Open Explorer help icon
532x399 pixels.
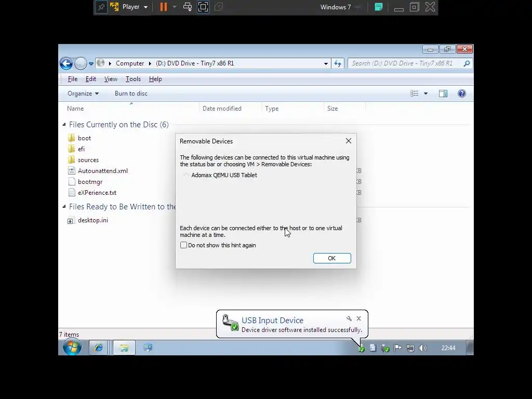coord(462,94)
